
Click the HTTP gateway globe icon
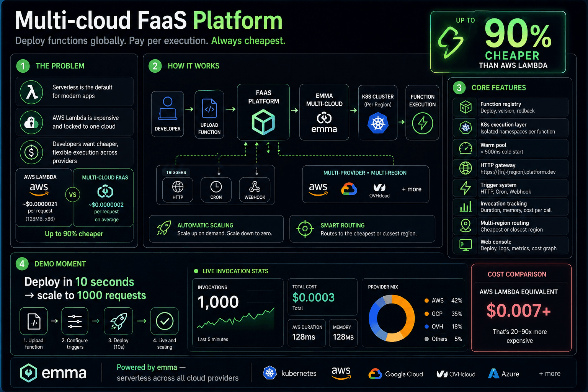465,168
